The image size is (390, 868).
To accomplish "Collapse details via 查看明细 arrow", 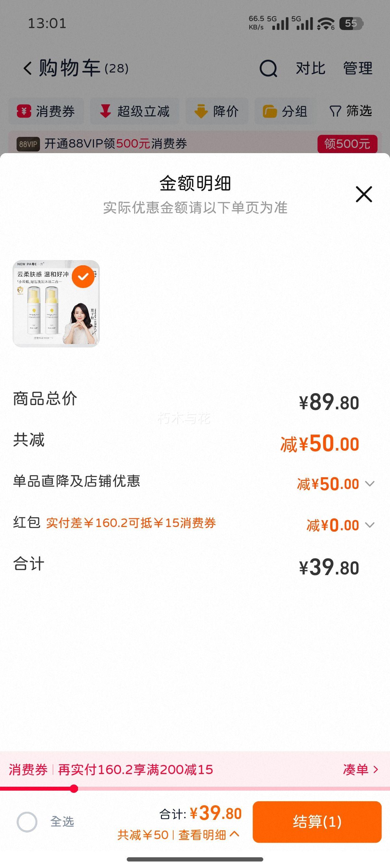I will click(234, 834).
